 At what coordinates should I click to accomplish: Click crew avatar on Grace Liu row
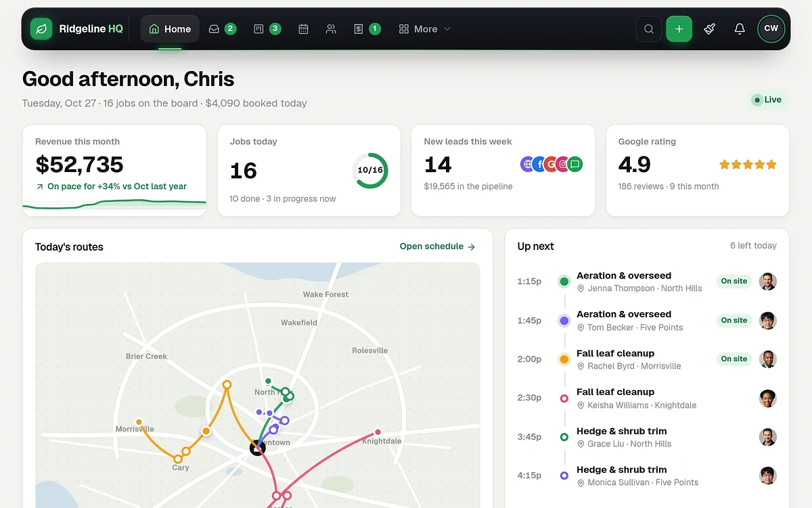point(767,437)
